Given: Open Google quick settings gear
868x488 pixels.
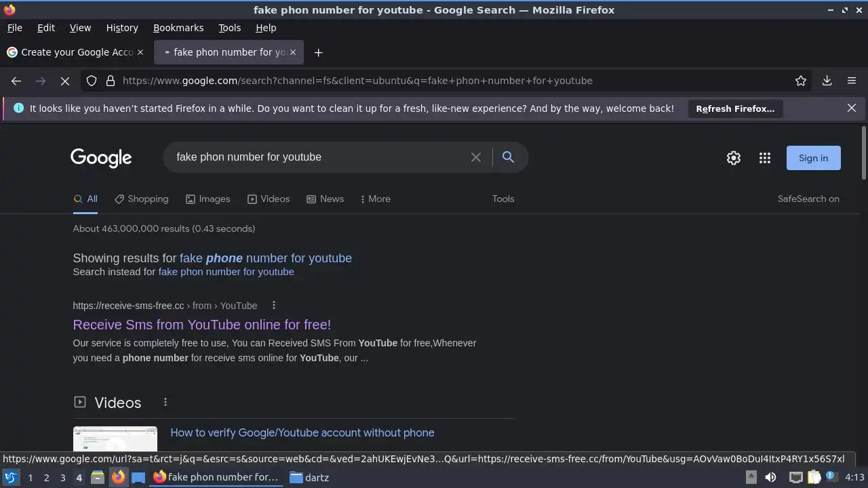Looking at the screenshot, I should (x=734, y=158).
